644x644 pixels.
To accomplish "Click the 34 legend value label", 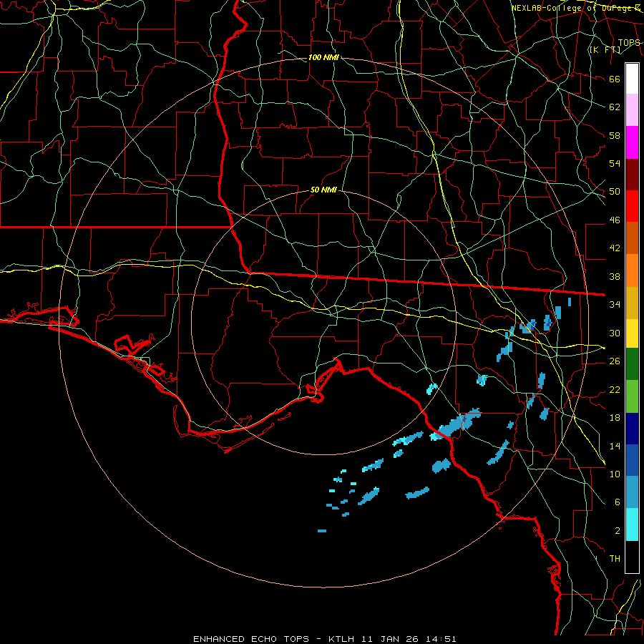I will tap(615, 304).
